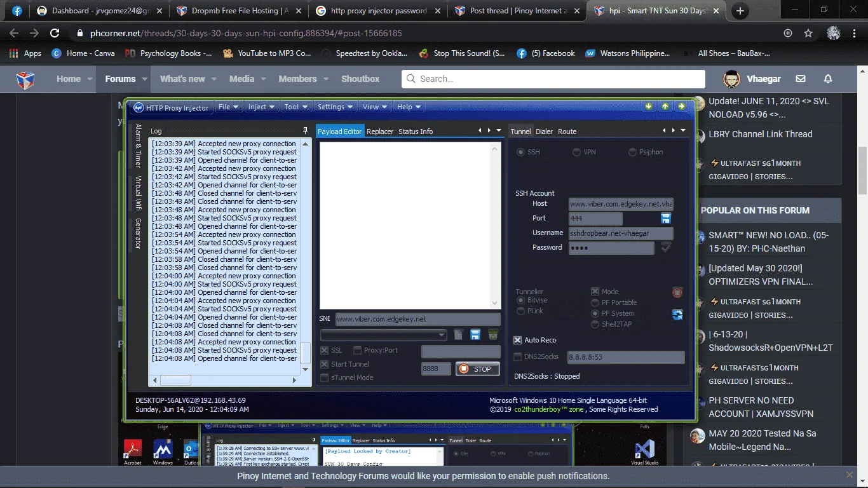Open tab list dropdown arrow of Payload Editor panel
The height and width of the screenshot is (488, 868).
(x=499, y=131)
